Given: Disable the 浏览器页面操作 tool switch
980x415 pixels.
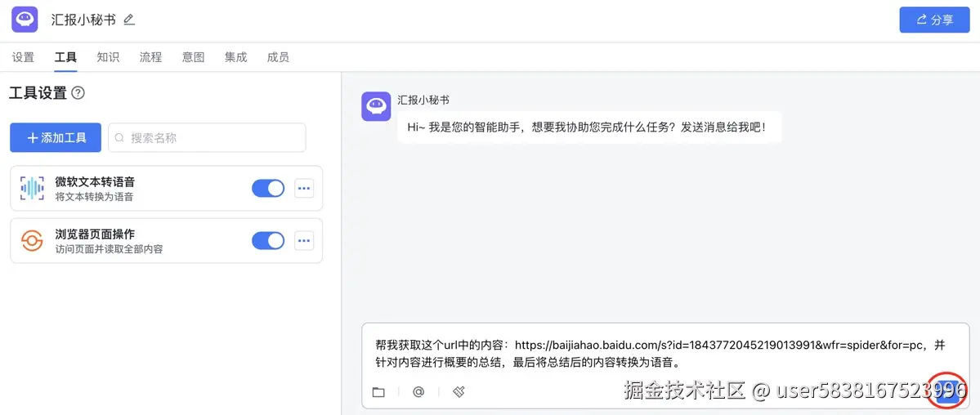Looking at the screenshot, I should click(x=268, y=241).
